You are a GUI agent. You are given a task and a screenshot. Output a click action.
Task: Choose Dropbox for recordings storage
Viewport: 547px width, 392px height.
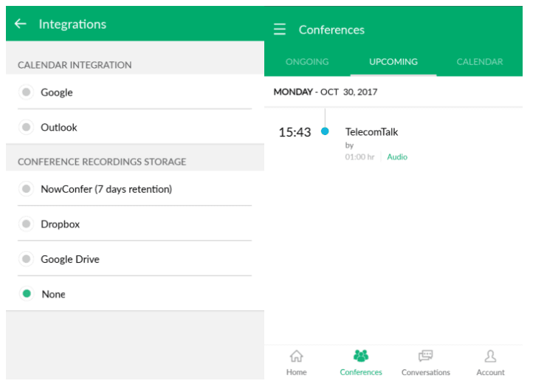coord(26,224)
